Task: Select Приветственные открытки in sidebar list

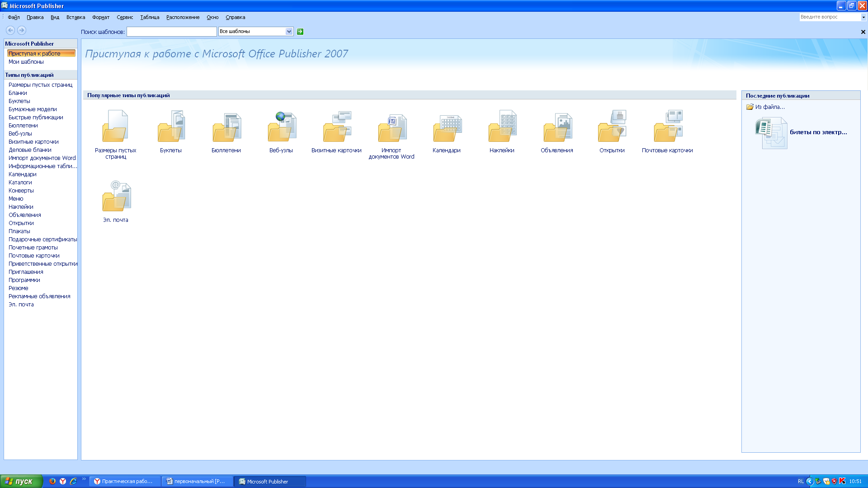Action: [x=43, y=264]
